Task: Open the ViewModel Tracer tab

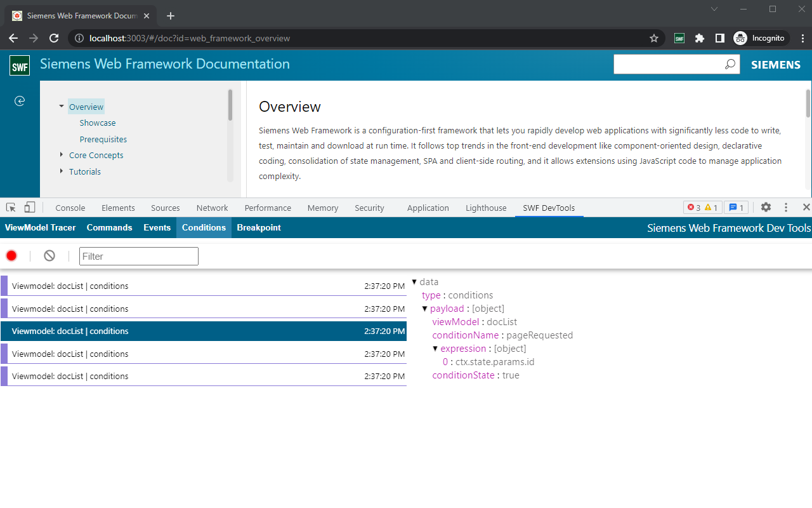Action: pyautogui.click(x=41, y=227)
